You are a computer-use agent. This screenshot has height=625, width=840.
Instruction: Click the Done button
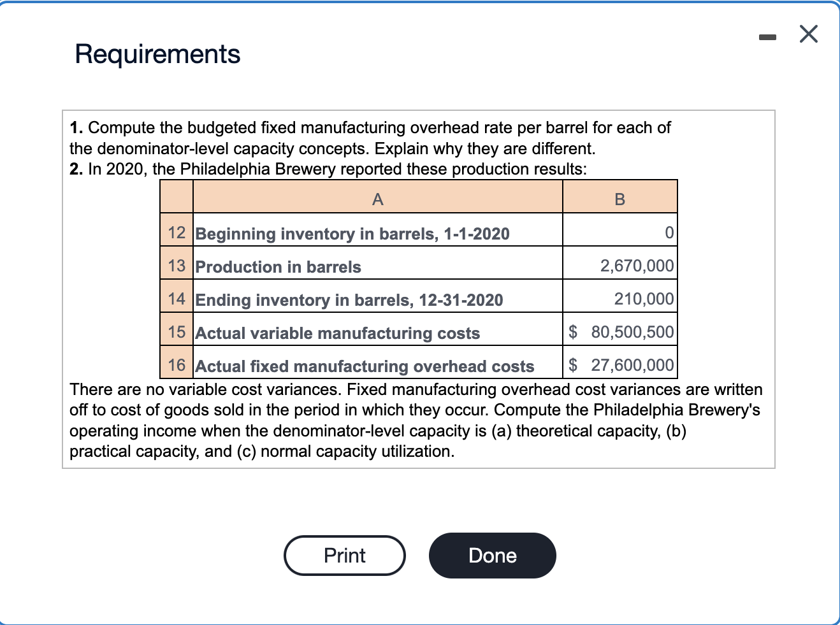pos(492,555)
